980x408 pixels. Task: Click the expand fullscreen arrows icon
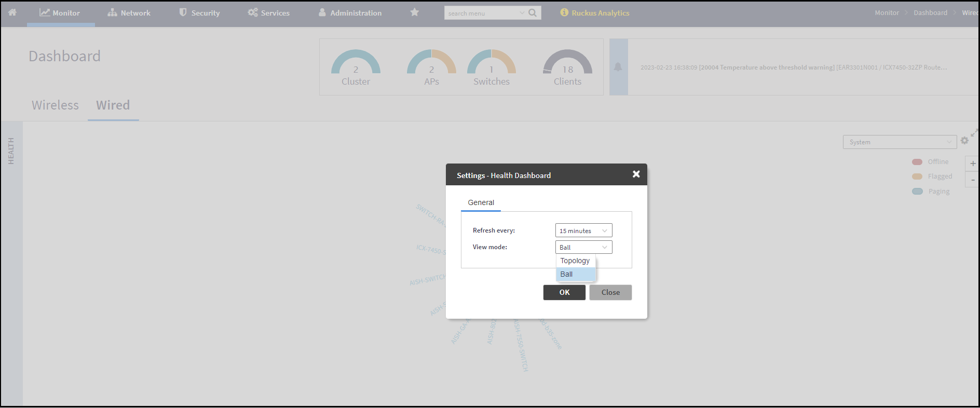[x=974, y=133]
